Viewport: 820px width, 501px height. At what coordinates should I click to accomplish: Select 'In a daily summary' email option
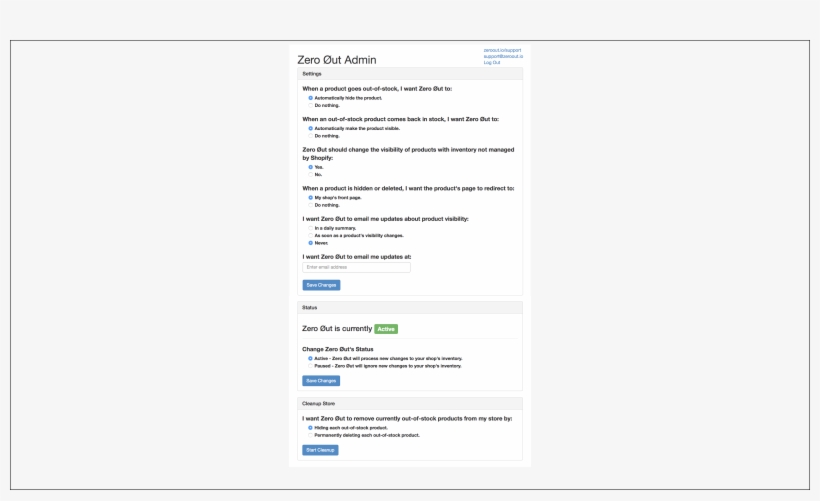point(310,228)
